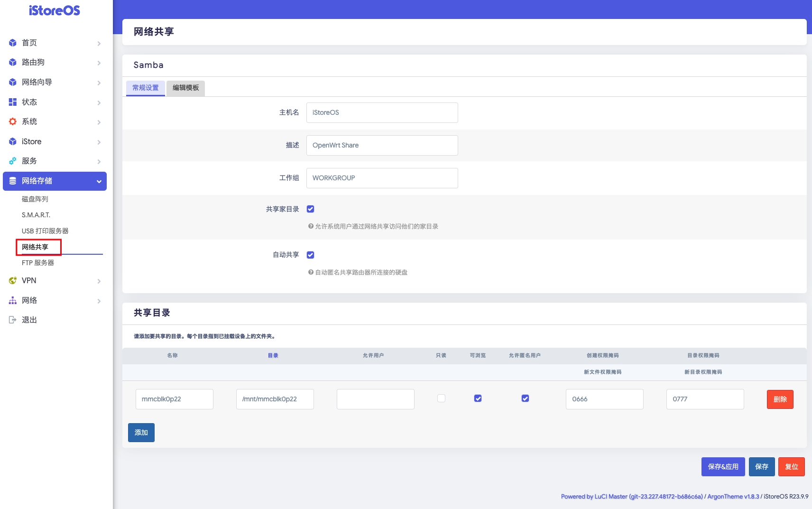
Task: Click the 保存&应用 button
Action: (x=723, y=466)
